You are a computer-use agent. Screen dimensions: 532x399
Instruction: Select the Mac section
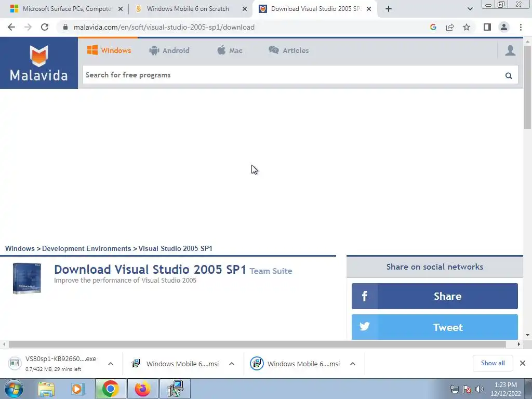(x=230, y=50)
